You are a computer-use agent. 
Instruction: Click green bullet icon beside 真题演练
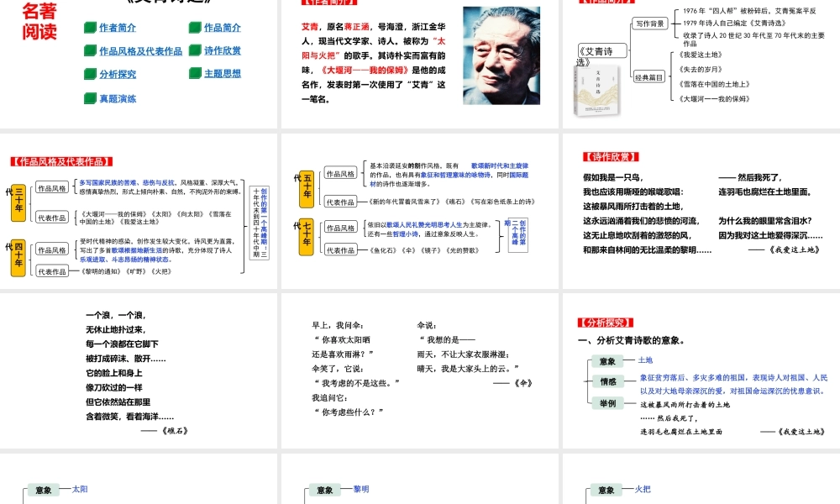(x=90, y=98)
